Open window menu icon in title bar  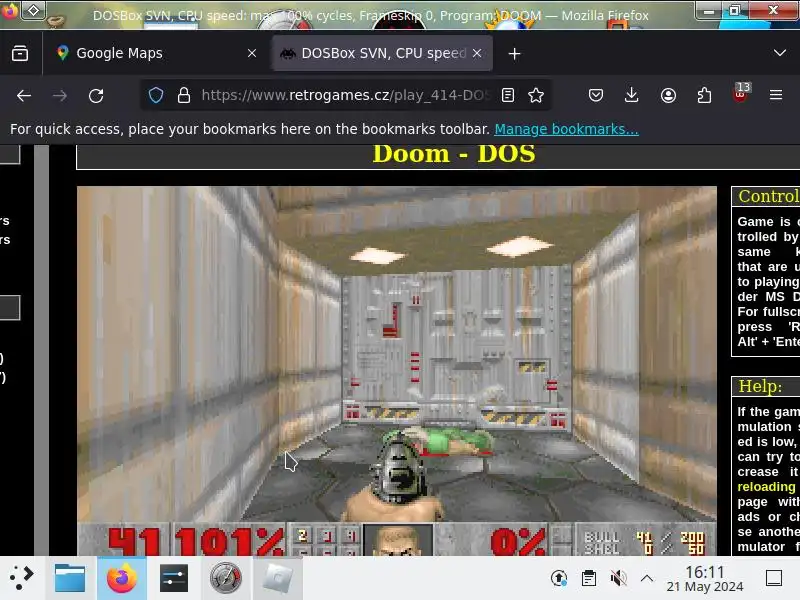(10, 10)
